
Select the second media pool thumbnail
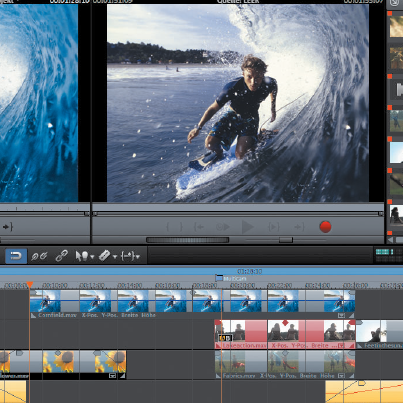(396, 58)
